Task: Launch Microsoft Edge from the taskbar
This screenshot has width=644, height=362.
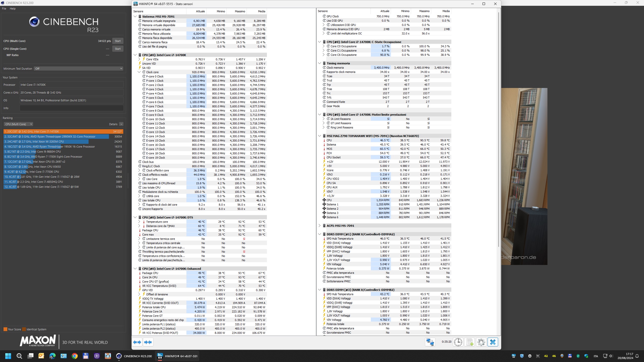Action: 52,356
